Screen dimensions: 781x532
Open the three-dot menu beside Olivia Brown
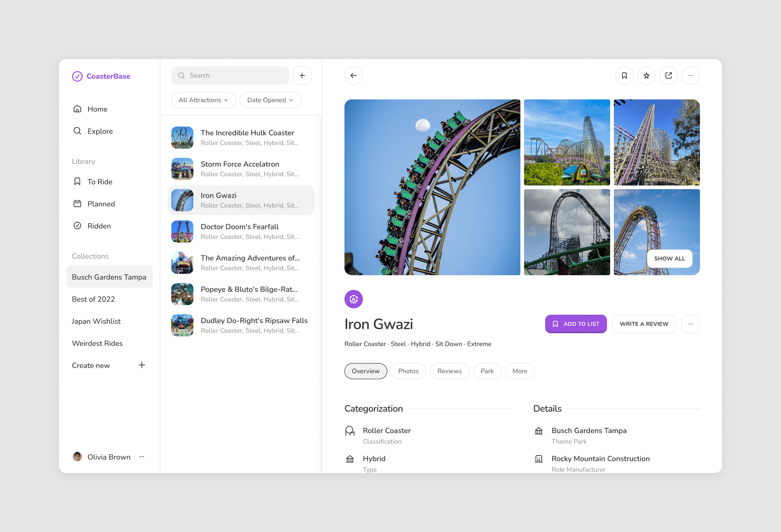tap(142, 456)
